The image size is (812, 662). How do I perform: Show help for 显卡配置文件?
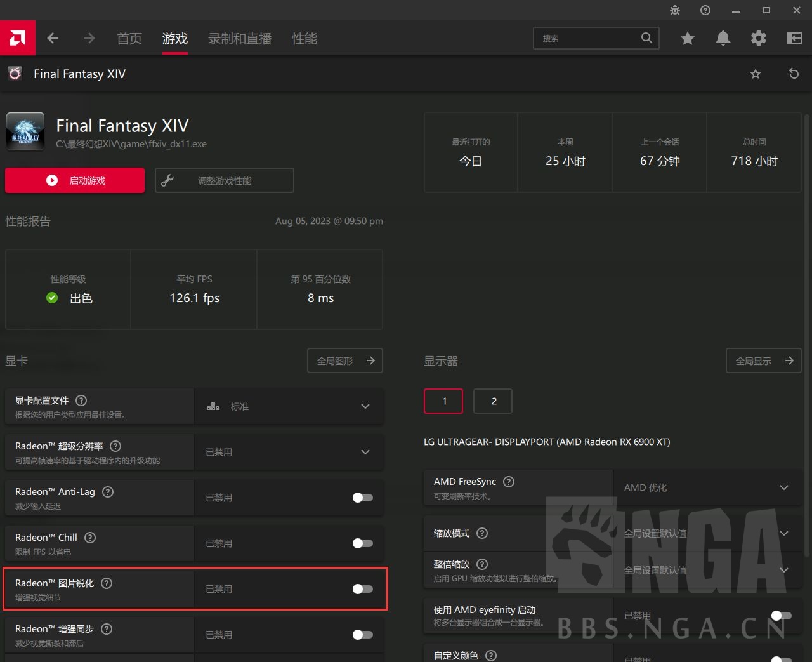coord(81,401)
